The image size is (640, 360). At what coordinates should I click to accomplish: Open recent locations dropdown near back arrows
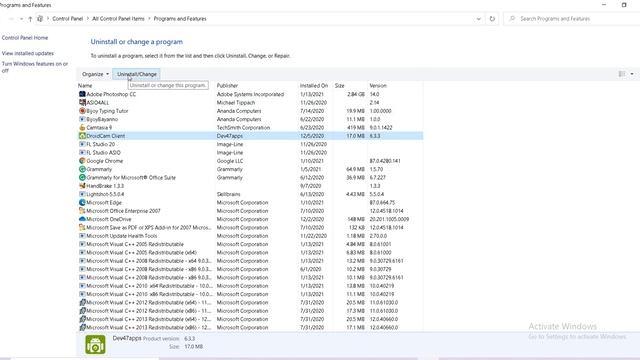pos(22,19)
